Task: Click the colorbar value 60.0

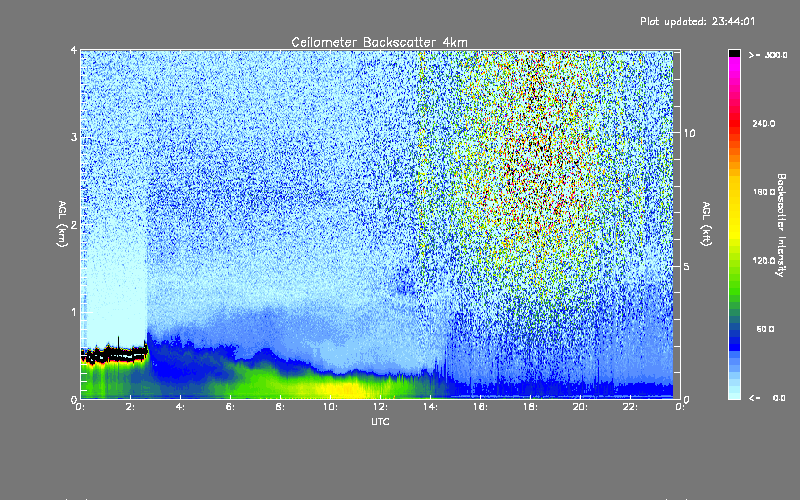Action: [765, 330]
